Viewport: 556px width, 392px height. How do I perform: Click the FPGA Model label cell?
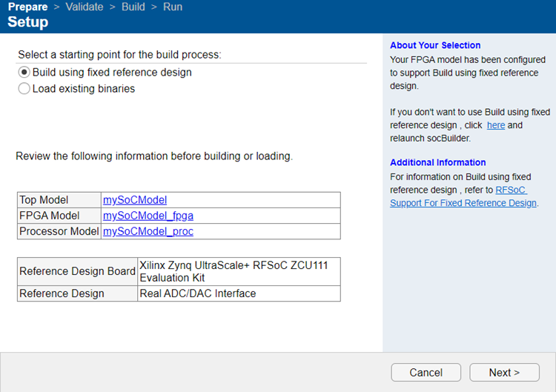click(x=59, y=216)
